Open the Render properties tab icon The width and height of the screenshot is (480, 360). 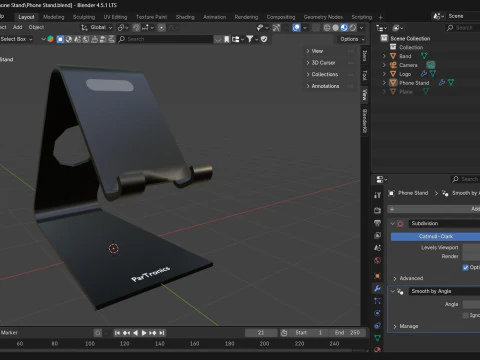click(x=377, y=210)
